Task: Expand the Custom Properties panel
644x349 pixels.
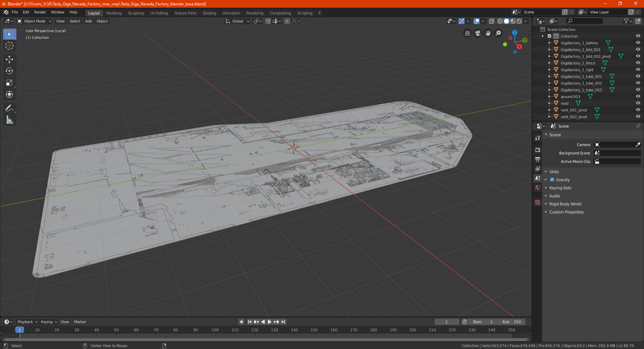Action: (x=566, y=212)
